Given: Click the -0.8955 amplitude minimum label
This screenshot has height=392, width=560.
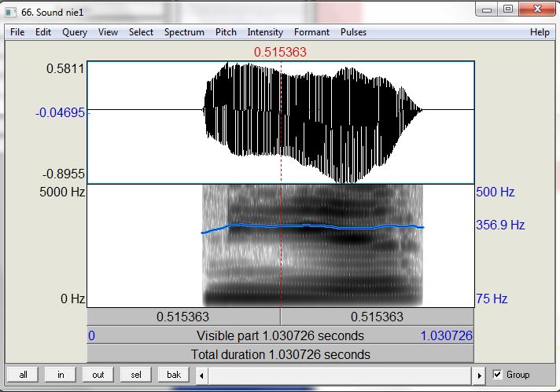Looking at the screenshot, I should coord(64,174).
